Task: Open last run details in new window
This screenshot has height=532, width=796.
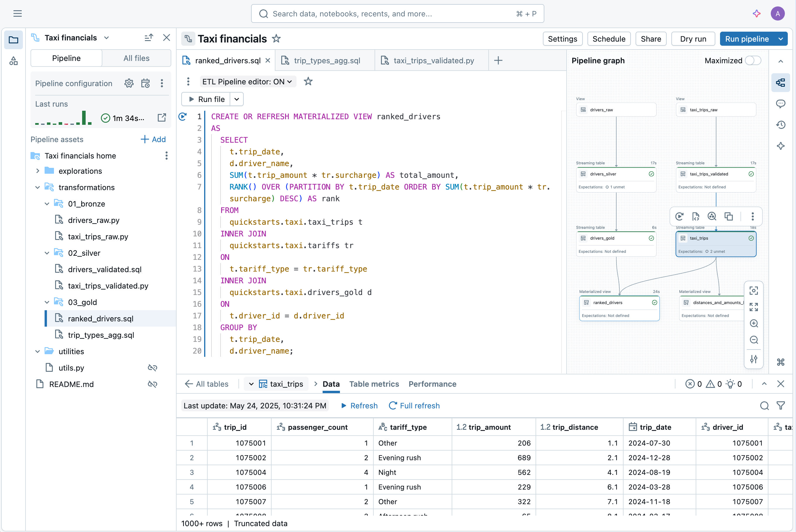Action: click(162, 118)
